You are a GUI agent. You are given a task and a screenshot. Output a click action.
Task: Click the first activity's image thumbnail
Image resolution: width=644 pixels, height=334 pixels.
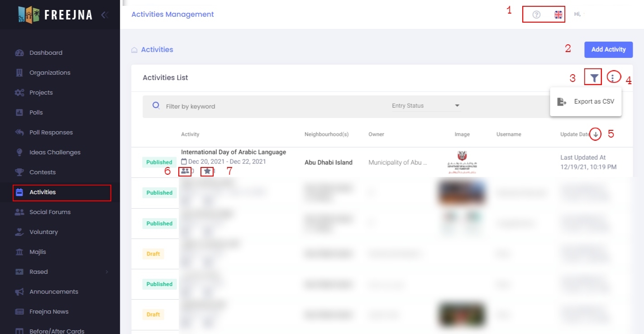point(462,162)
